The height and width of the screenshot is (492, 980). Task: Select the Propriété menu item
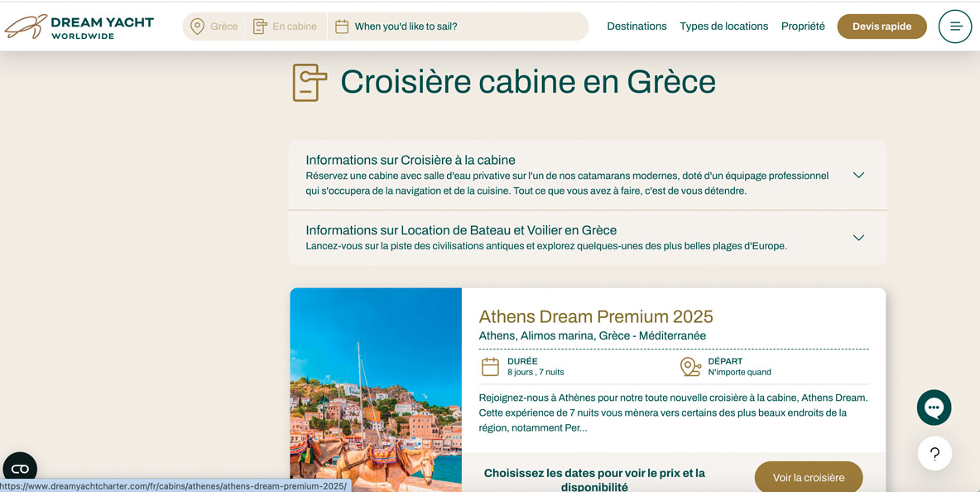802,27
